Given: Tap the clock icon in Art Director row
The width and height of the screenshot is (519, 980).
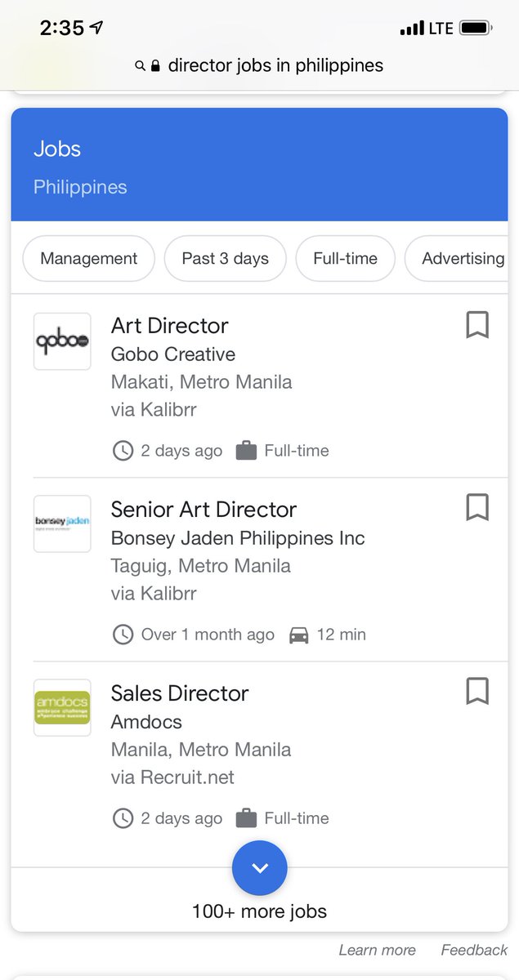Looking at the screenshot, I should click(123, 451).
